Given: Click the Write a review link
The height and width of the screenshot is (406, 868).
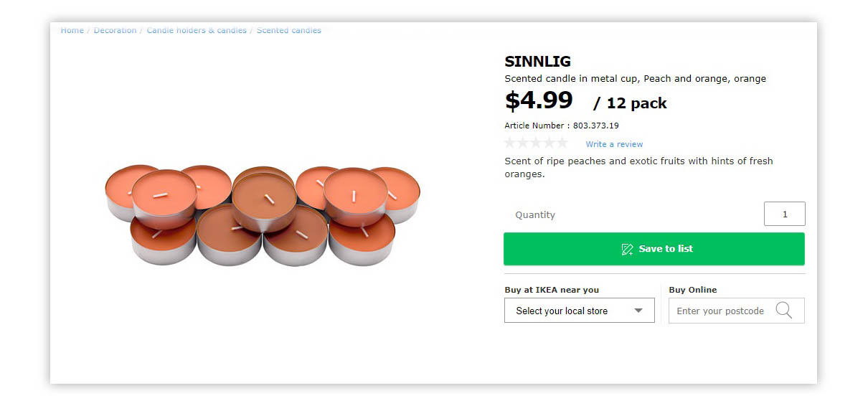Looking at the screenshot, I should 614,144.
